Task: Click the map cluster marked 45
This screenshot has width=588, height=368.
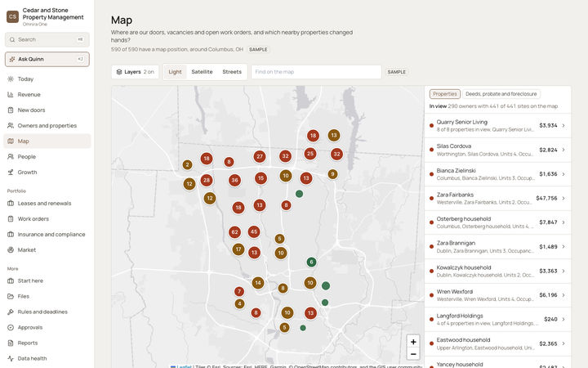Action: pos(254,231)
